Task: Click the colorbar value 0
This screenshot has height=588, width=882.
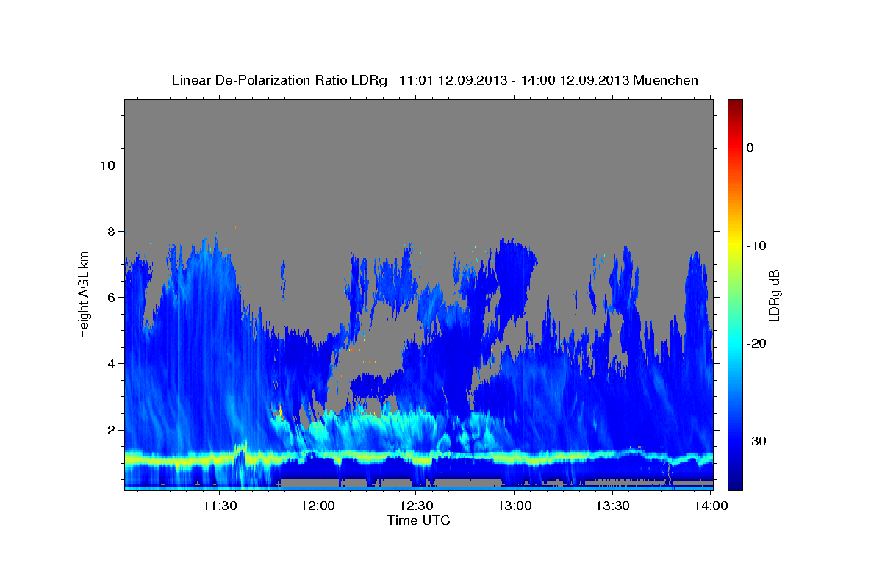Action: (750, 148)
